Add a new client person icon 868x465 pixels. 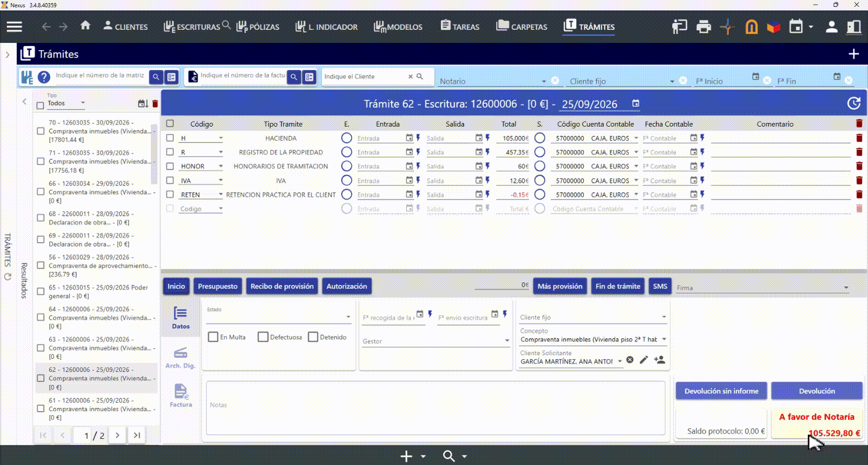click(660, 360)
